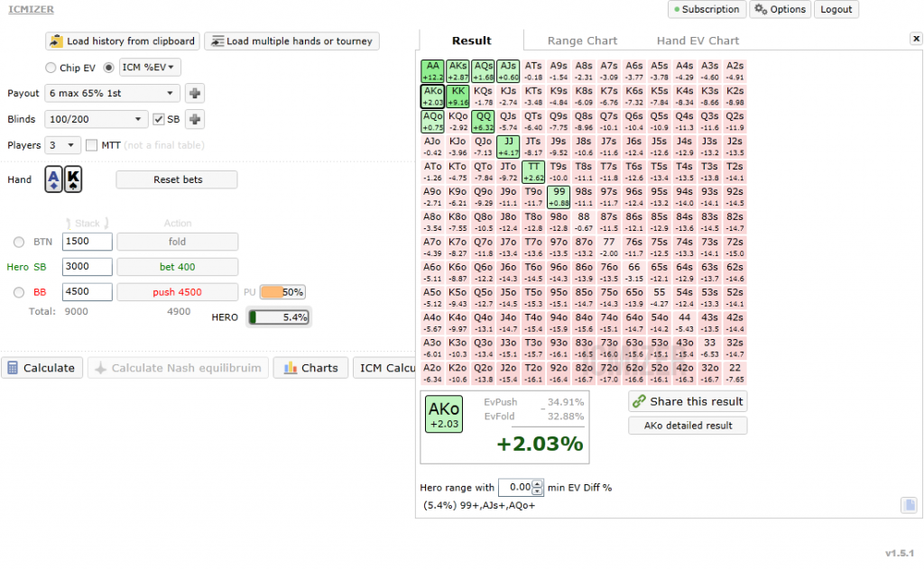Select the 22 cell in the hand grid
This screenshot has width=924, height=569.
click(x=735, y=373)
